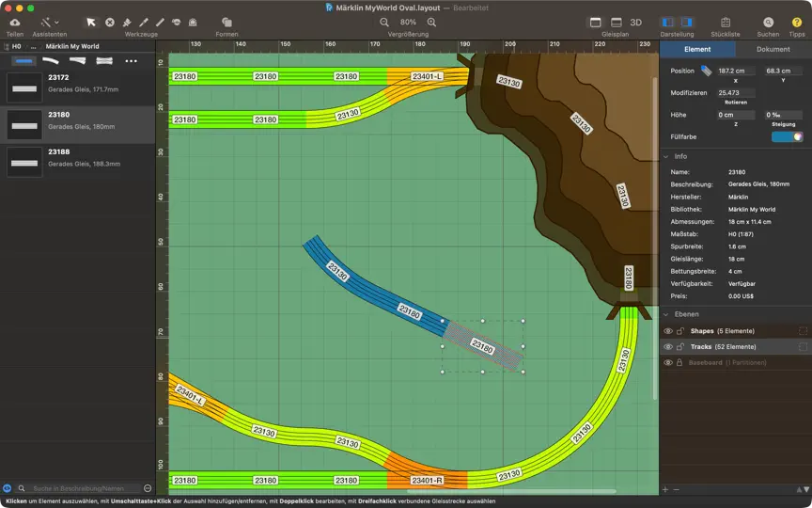Remove layer with minus button
The width and height of the screenshot is (812, 508).
click(676, 489)
